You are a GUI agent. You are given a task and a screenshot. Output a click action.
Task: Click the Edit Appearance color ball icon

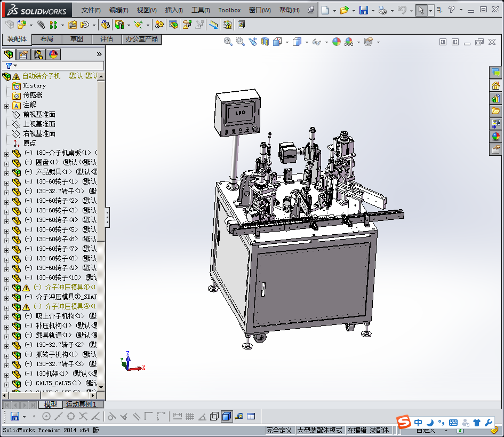(x=337, y=42)
